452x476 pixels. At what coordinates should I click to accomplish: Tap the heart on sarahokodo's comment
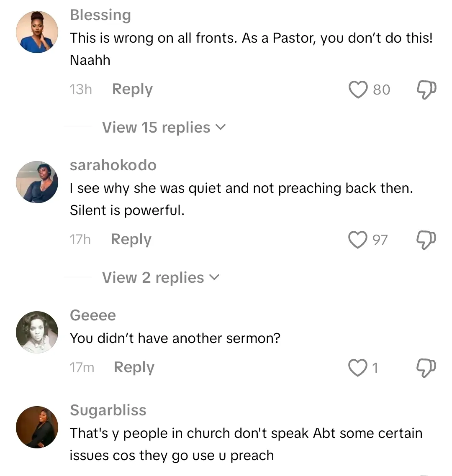[358, 240]
